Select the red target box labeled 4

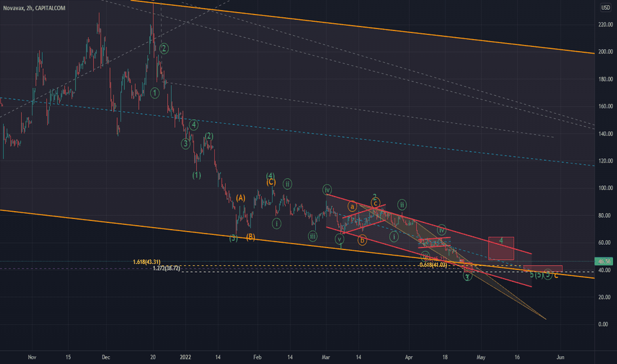coord(501,248)
